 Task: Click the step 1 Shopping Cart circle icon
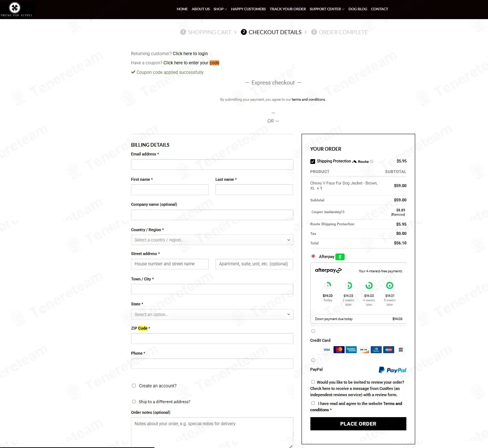pos(183,32)
